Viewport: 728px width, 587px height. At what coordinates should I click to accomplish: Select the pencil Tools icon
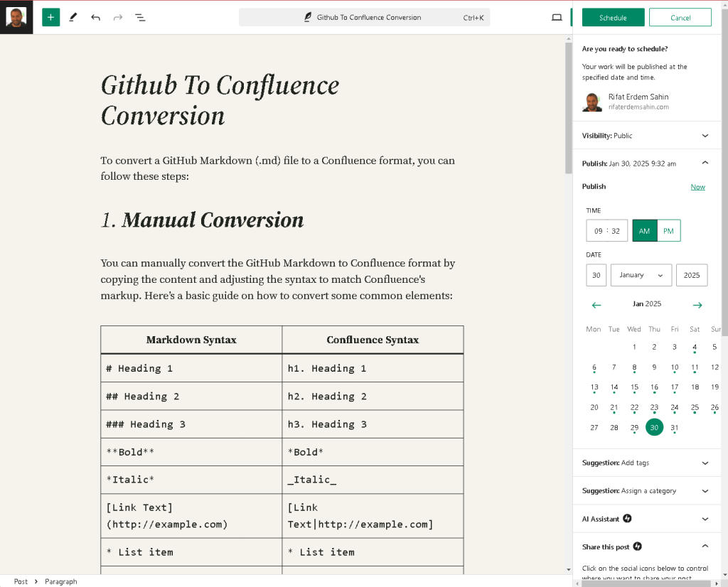(73, 18)
